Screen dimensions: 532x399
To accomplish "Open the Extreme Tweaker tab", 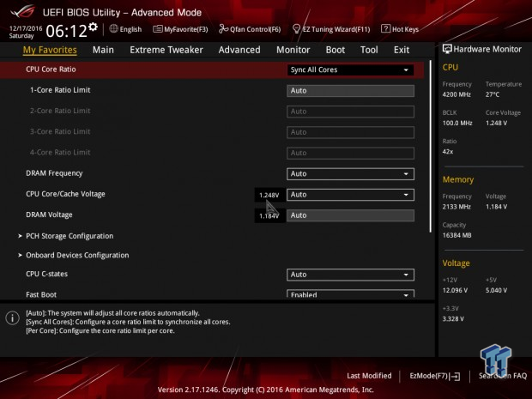I will (166, 50).
